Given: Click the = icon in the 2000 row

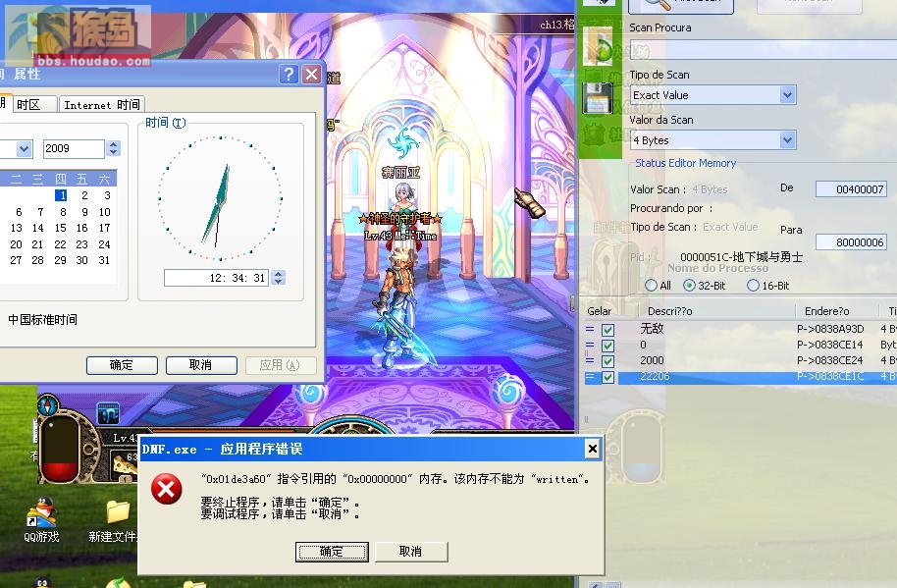Looking at the screenshot, I should point(590,361).
